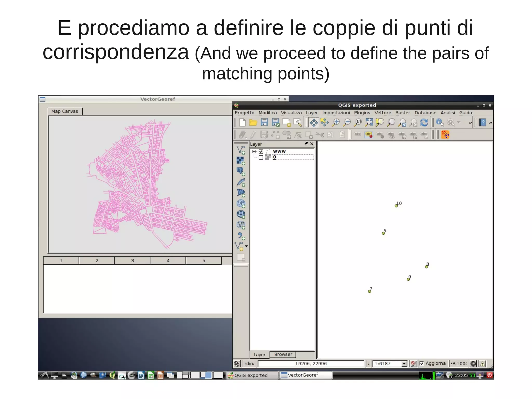This screenshot has height=399, width=532.
Task: Expand the help toolbar overflow chevron
Action: [x=490, y=122]
